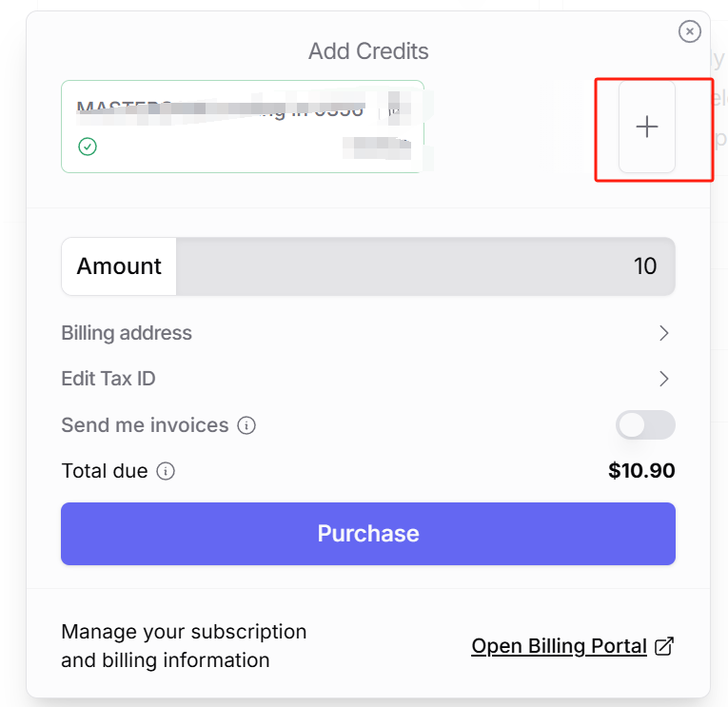This screenshot has height=707, width=728.
Task: Open the Billing address row
Action: click(127, 333)
